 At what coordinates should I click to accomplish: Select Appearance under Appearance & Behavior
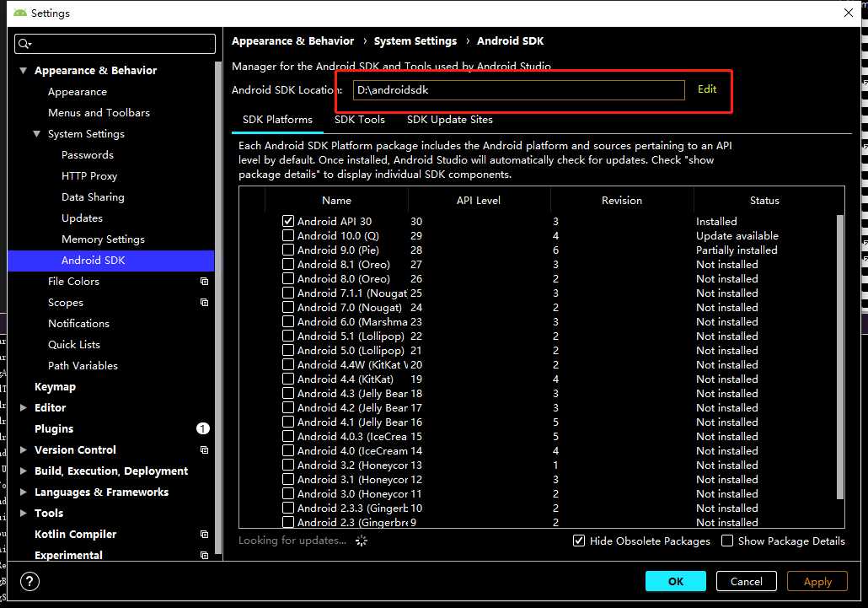click(78, 92)
